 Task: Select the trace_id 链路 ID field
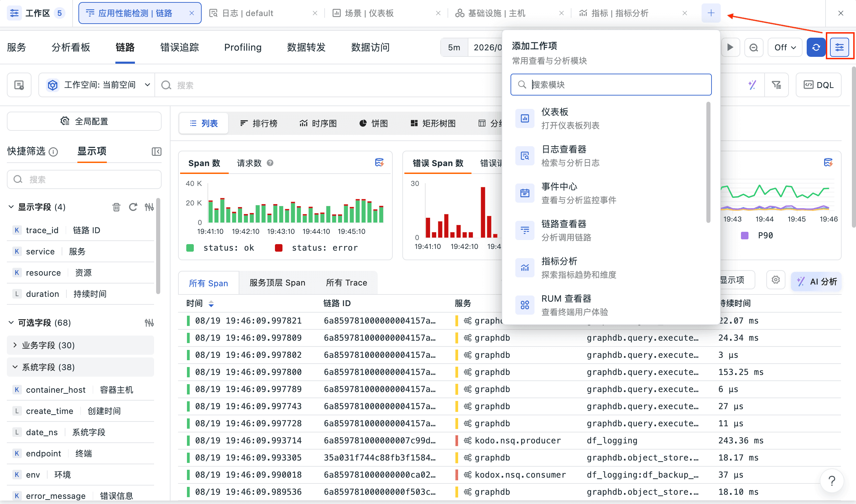(80, 230)
